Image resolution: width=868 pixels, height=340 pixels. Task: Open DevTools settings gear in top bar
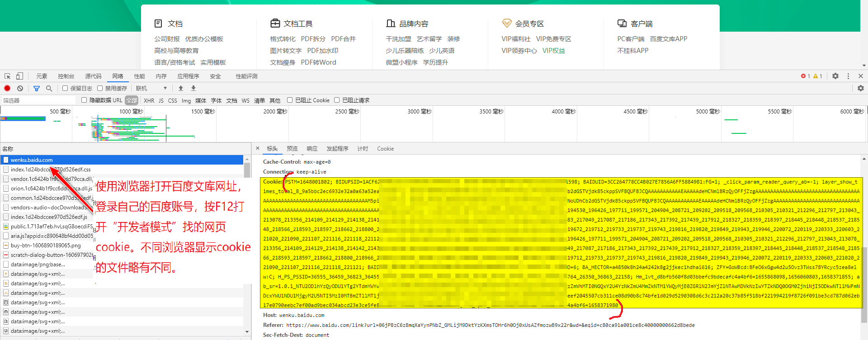point(835,76)
